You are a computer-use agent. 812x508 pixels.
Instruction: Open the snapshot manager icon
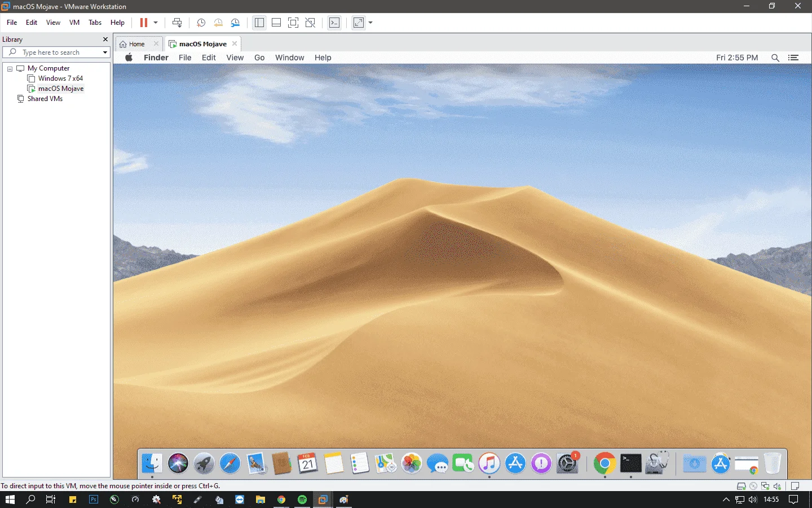coord(235,23)
